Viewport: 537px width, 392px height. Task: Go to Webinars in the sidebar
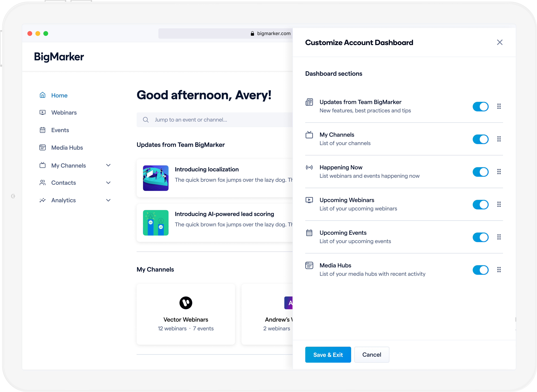(x=64, y=112)
